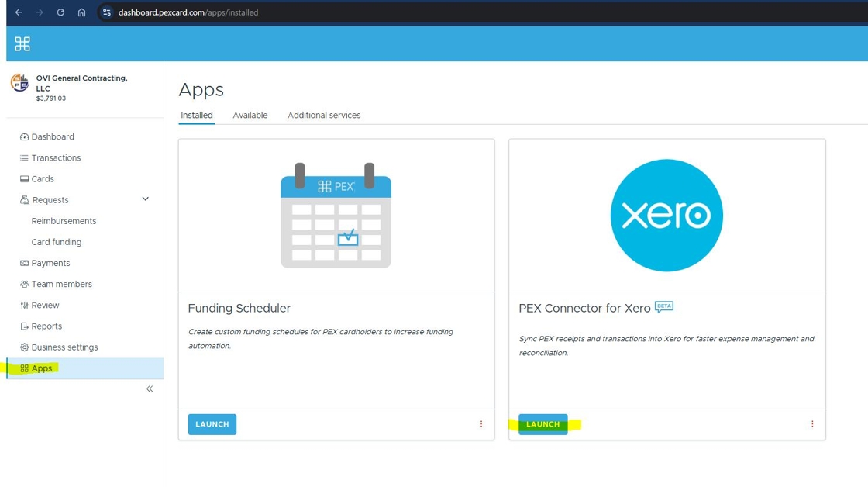868x487 pixels.
Task: Select the Installed tab
Action: pyautogui.click(x=197, y=116)
